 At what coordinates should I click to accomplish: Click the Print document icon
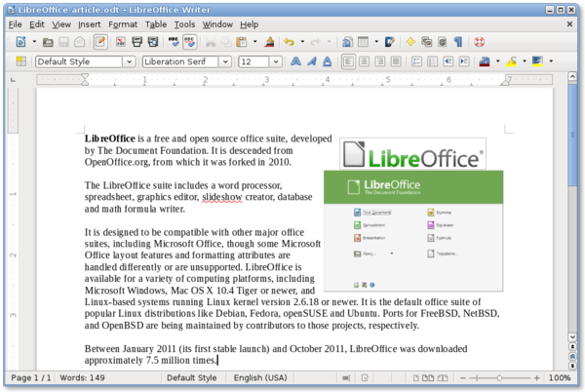[x=136, y=42]
